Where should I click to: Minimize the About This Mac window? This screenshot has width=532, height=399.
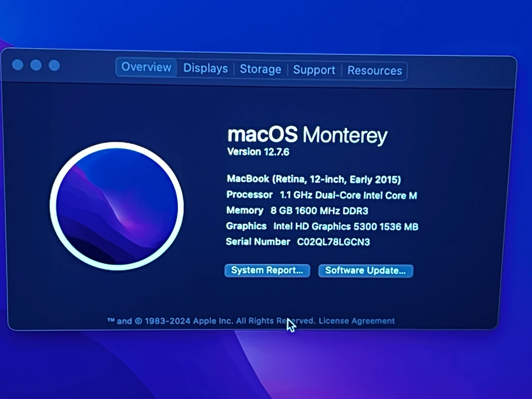pyautogui.click(x=36, y=65)
